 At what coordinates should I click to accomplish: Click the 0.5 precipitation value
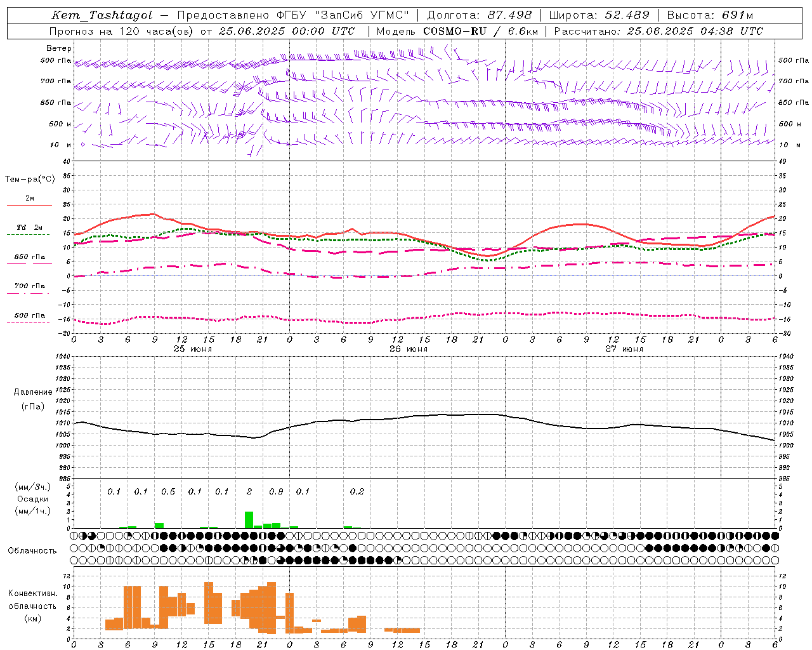pyautogui.click(x=168, y=492)
